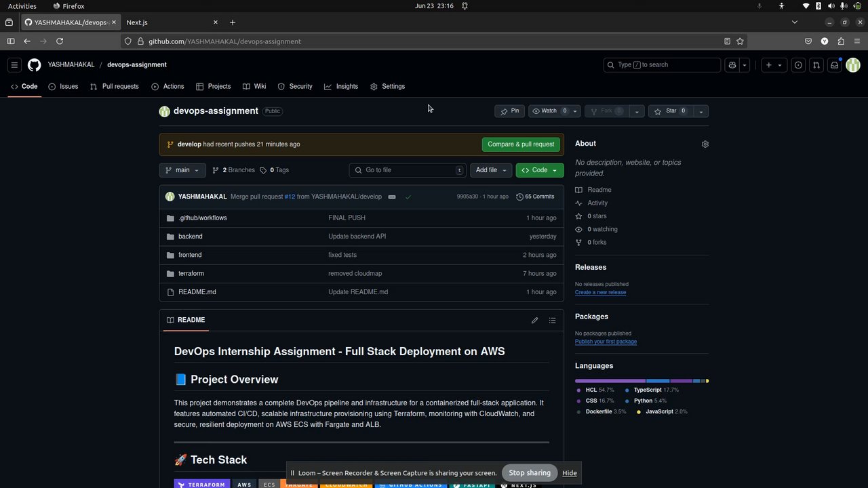Open the notifications inbox icon
Screen dimensions: 868x488
coord(835,65)
